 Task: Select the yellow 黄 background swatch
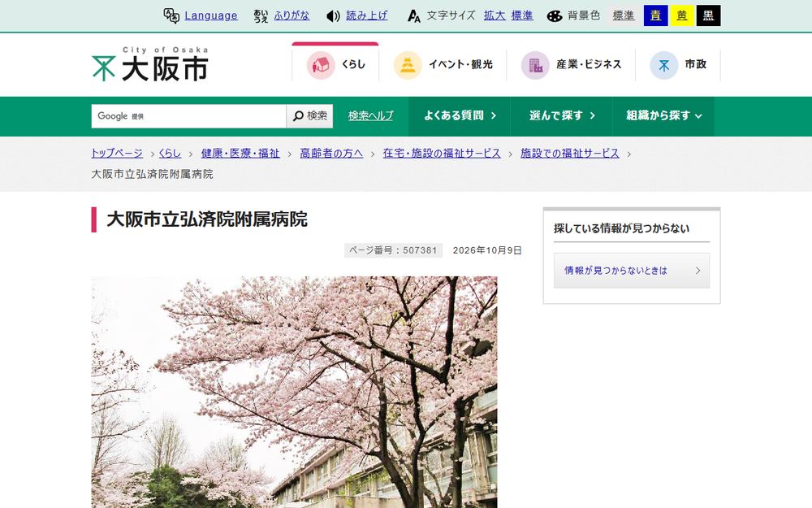click(682, 15)
